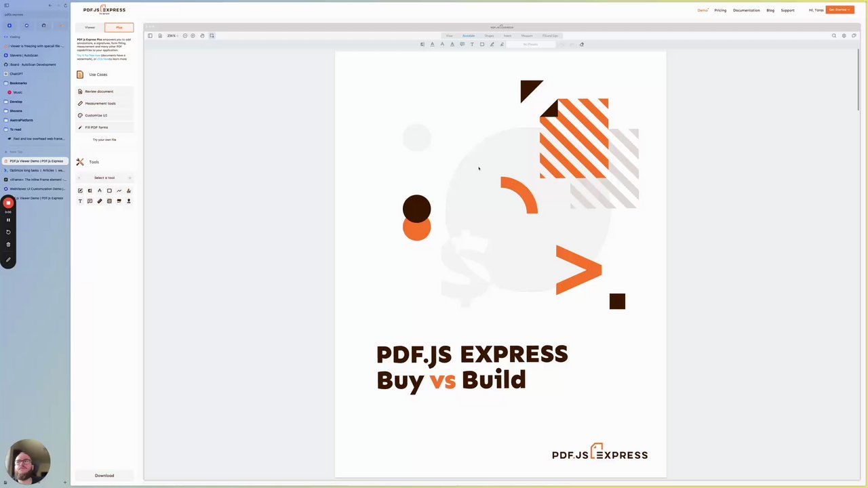
Task: Open the Support navigation link
Action: pos(787,10)
